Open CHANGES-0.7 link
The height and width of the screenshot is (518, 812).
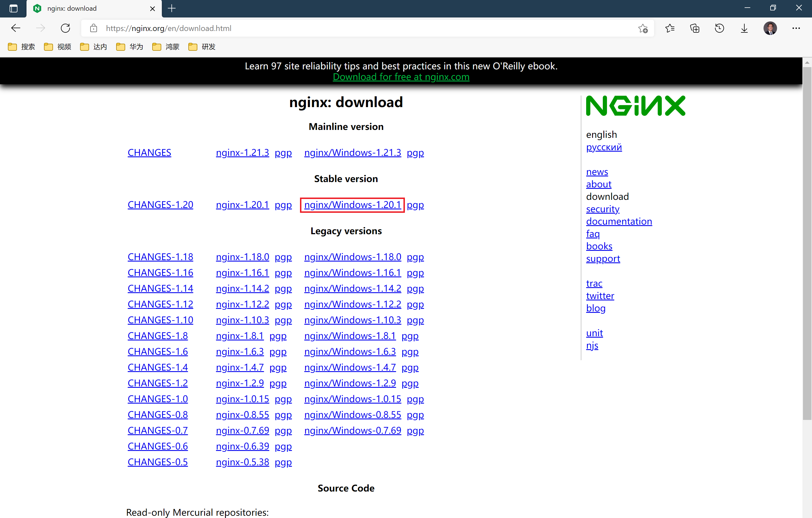[158, 431]
